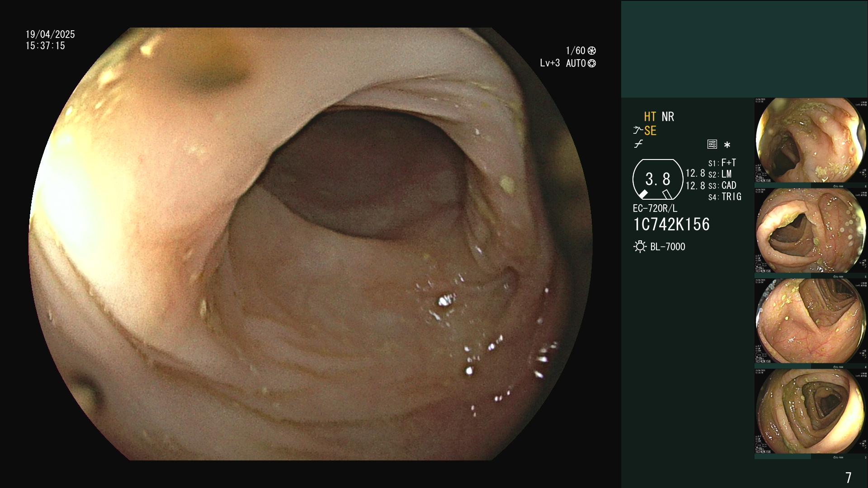
Task: Click the AUTO exposure mode icon
Action: [591, 64]
